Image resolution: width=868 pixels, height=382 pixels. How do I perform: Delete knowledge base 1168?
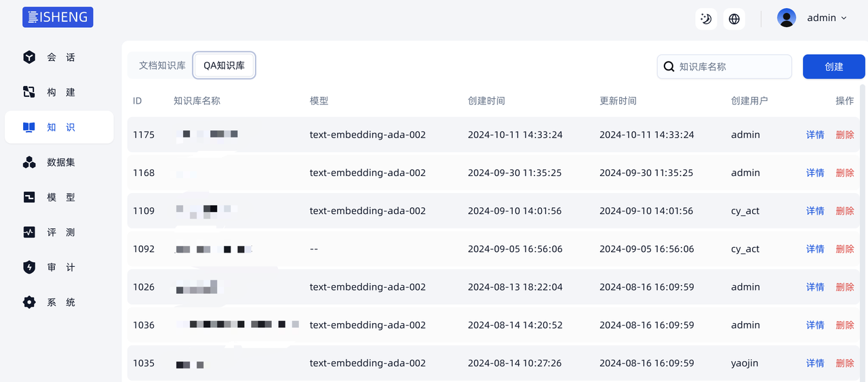tap(845, 173)
